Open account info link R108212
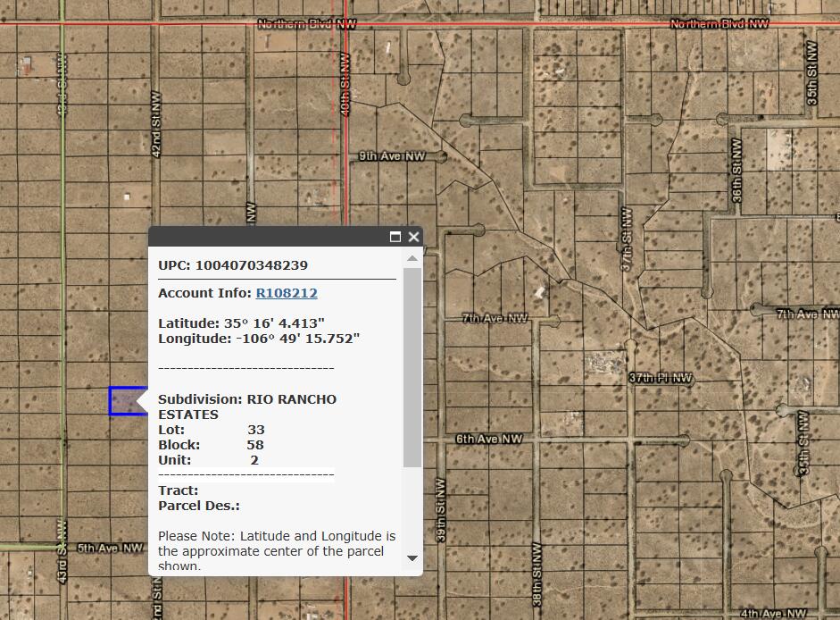 [287, 293]
